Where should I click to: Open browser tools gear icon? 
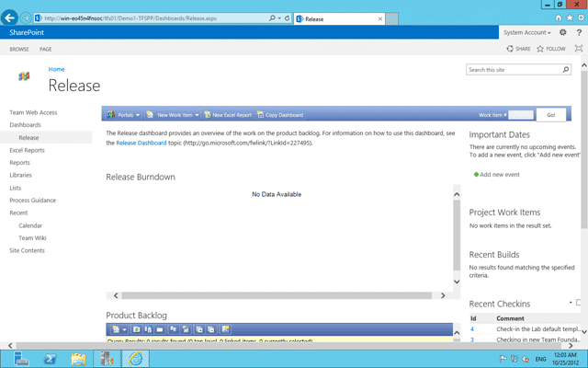click(581, 17)
